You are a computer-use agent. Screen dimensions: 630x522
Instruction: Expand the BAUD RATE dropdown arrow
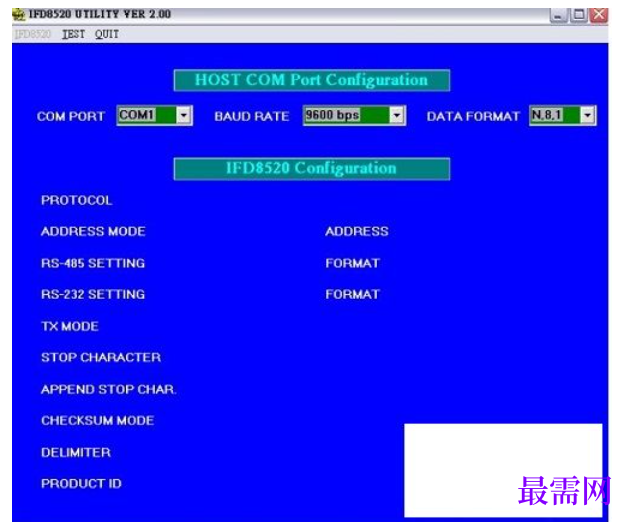pyautogui.click(x=397, y=115)
